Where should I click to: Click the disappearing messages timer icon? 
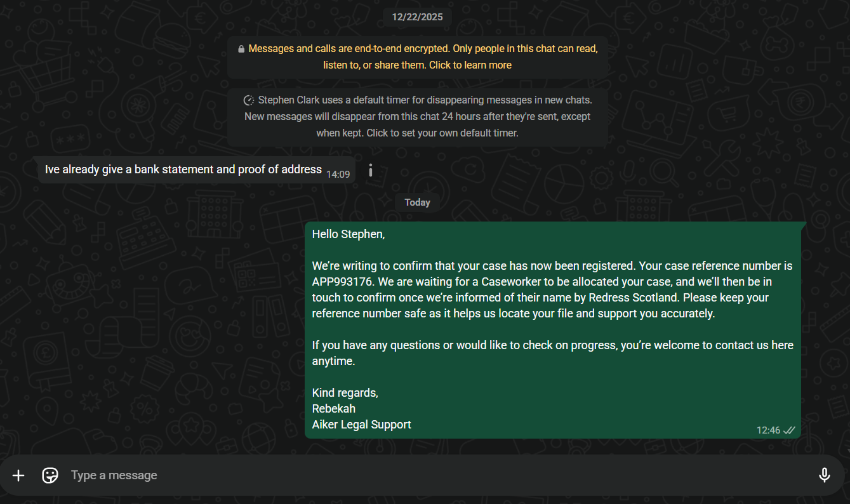[249, 100]
